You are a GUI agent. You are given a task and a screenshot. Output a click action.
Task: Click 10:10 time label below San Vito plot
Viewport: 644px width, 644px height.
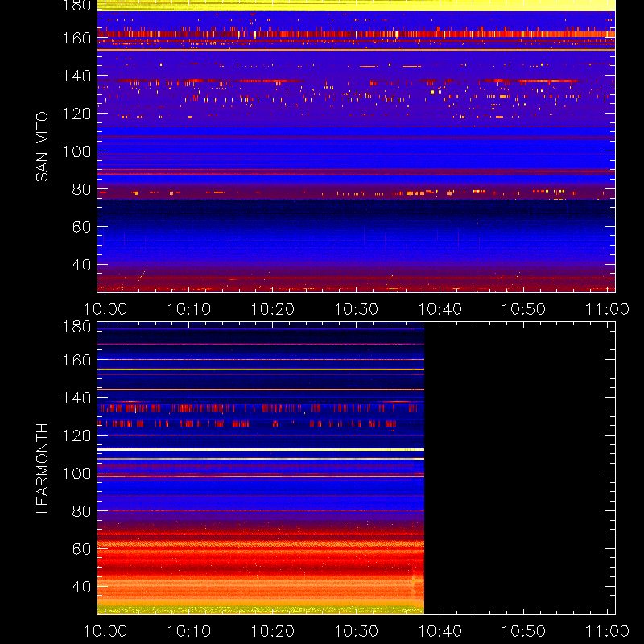pos(189,309)
